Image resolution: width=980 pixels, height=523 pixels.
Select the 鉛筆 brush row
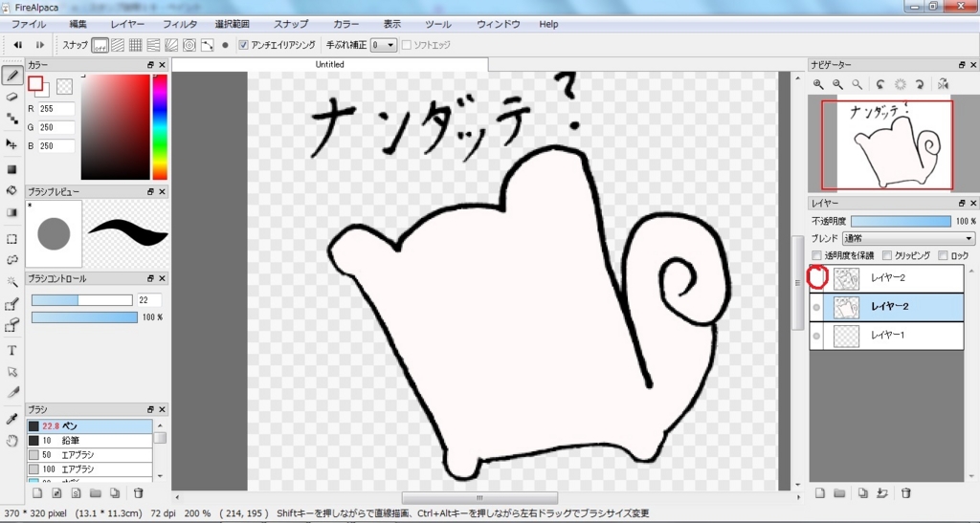(x=89, y=441)
